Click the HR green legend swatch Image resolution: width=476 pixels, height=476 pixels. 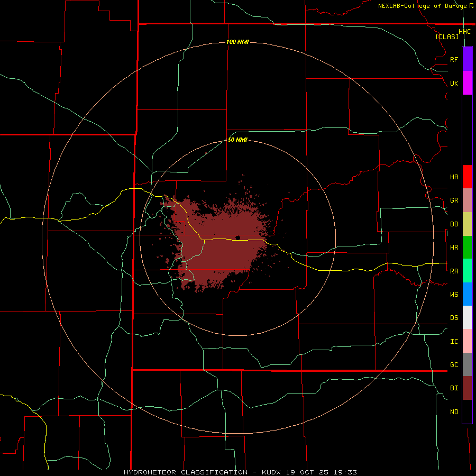click(467, 248)
